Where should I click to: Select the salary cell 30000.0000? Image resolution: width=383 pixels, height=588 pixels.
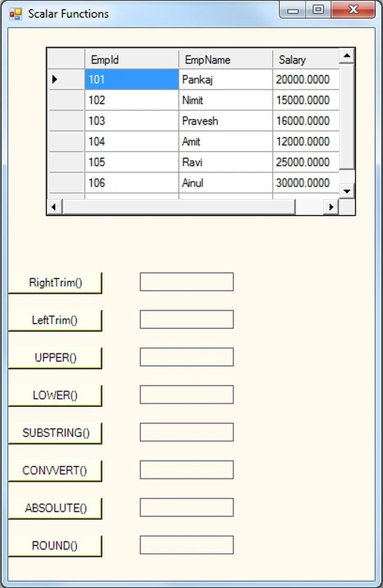[306, 183]
